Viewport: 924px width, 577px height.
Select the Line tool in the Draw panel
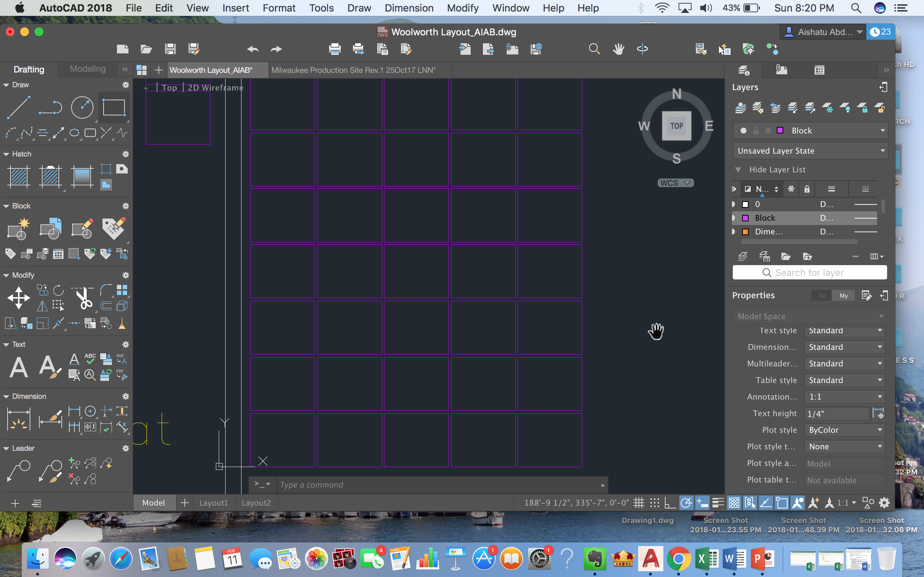coord(18,107)
